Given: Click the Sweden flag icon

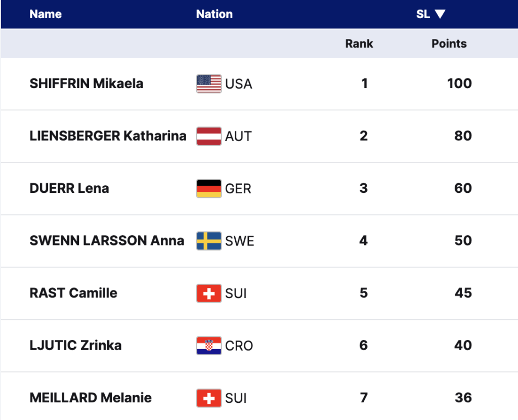Looking at the screenshot, I should click(209, 241).
